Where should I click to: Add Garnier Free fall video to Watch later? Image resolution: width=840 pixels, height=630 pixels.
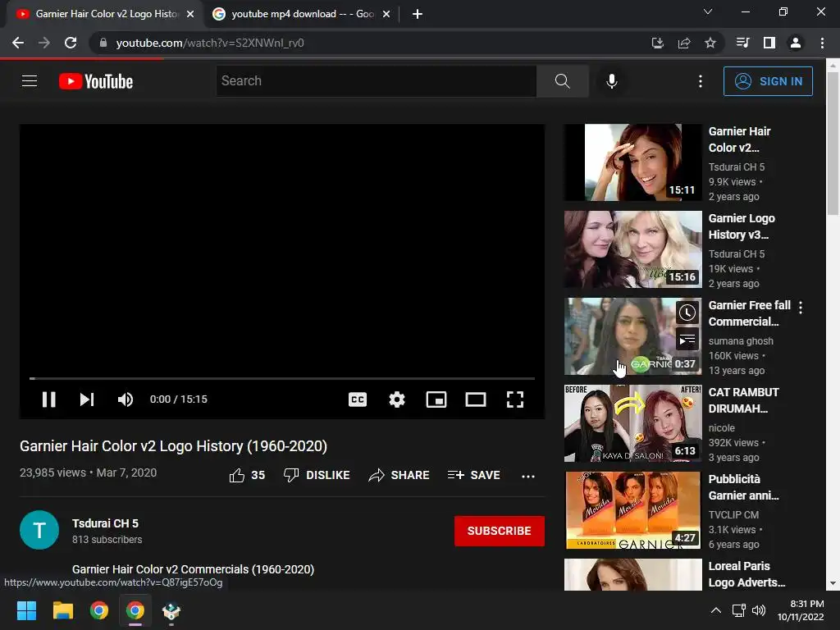pos(687,313)
